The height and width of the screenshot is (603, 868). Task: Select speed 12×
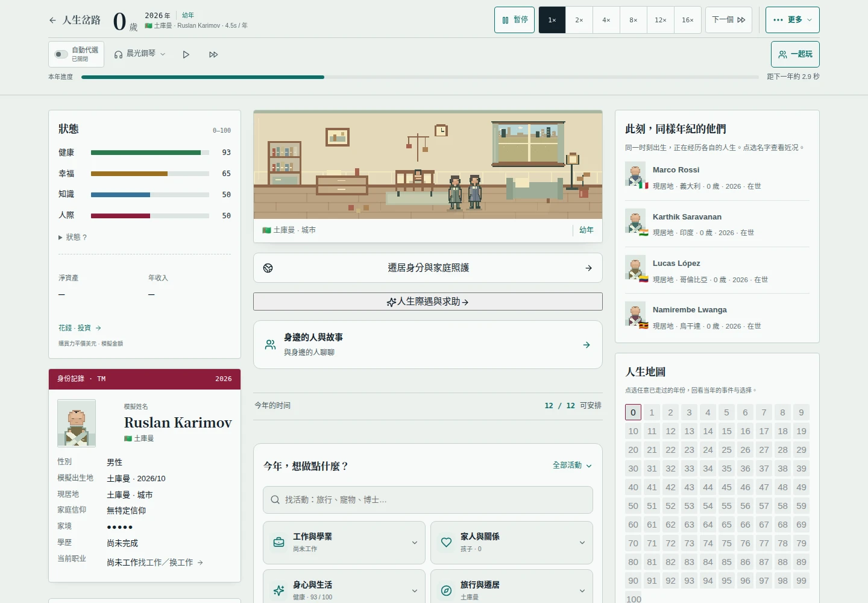(661, 20)
